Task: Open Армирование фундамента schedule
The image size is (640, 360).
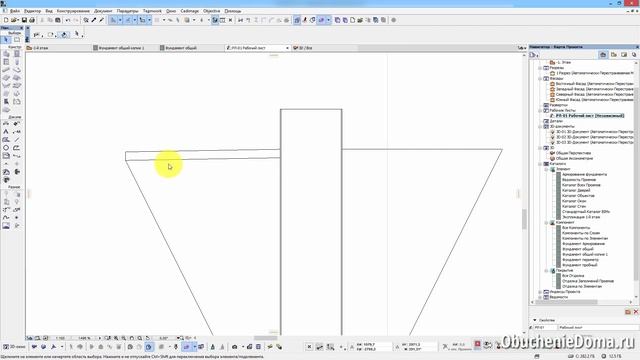Action: pyautogui.click(x=584, y=174)
